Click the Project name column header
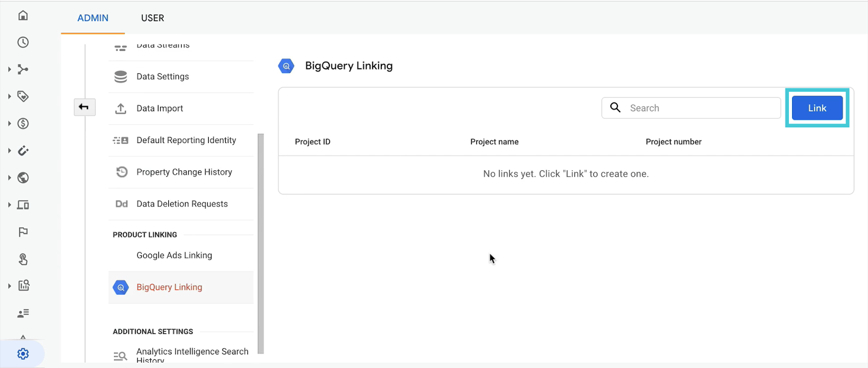868x368 pixels. point(494,142)
